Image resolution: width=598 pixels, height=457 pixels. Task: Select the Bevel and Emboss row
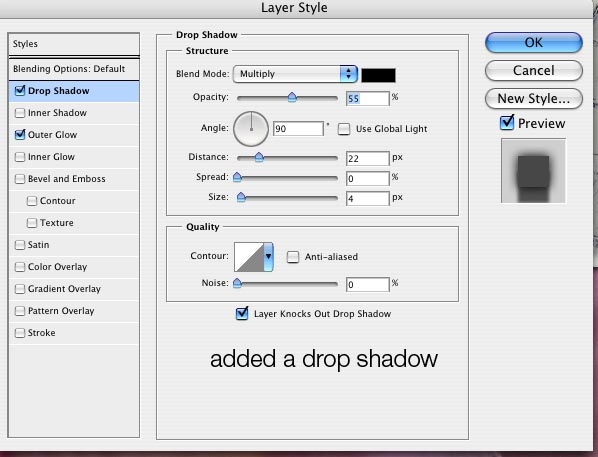[74, 179]
